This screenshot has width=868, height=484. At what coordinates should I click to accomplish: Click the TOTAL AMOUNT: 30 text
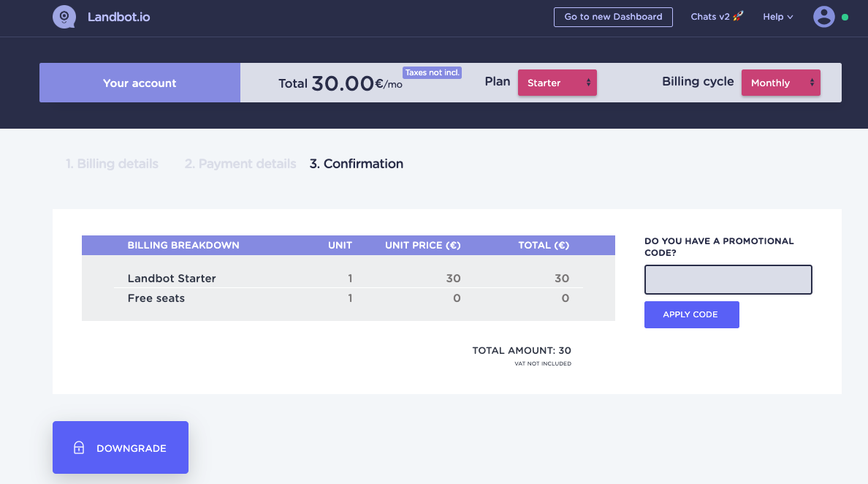522,350
